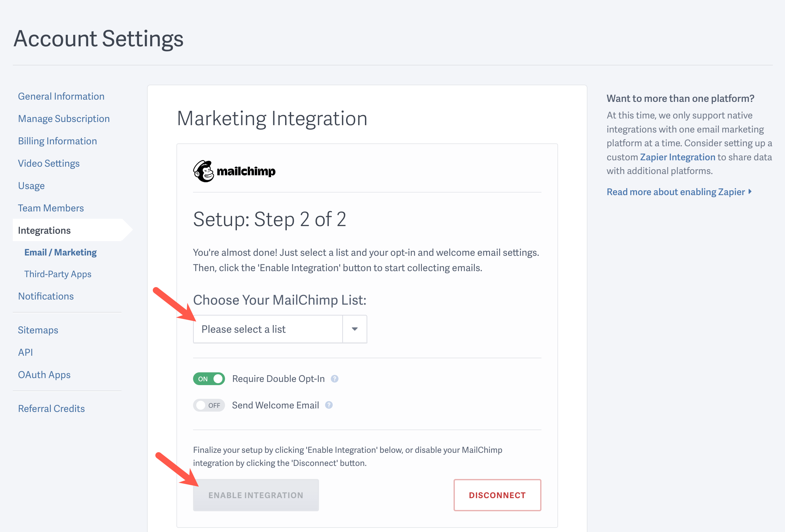Open the Zapier Integration link

(x=677, y=157)
